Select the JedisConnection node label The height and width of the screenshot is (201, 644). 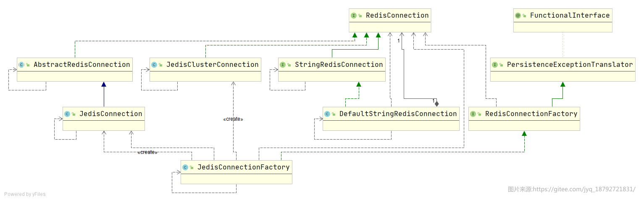pyautogui.click(x=111, y=114)
